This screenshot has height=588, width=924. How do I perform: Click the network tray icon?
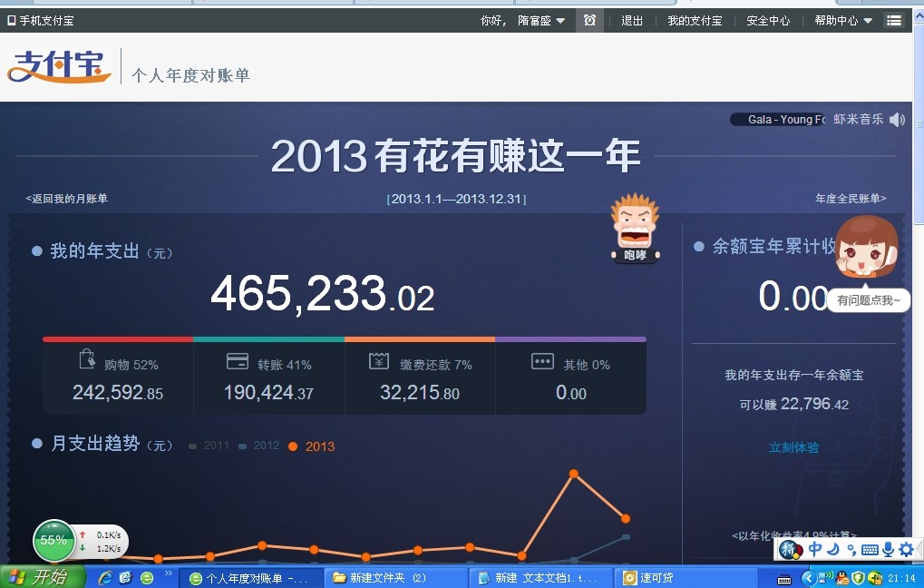click(827, 579)
